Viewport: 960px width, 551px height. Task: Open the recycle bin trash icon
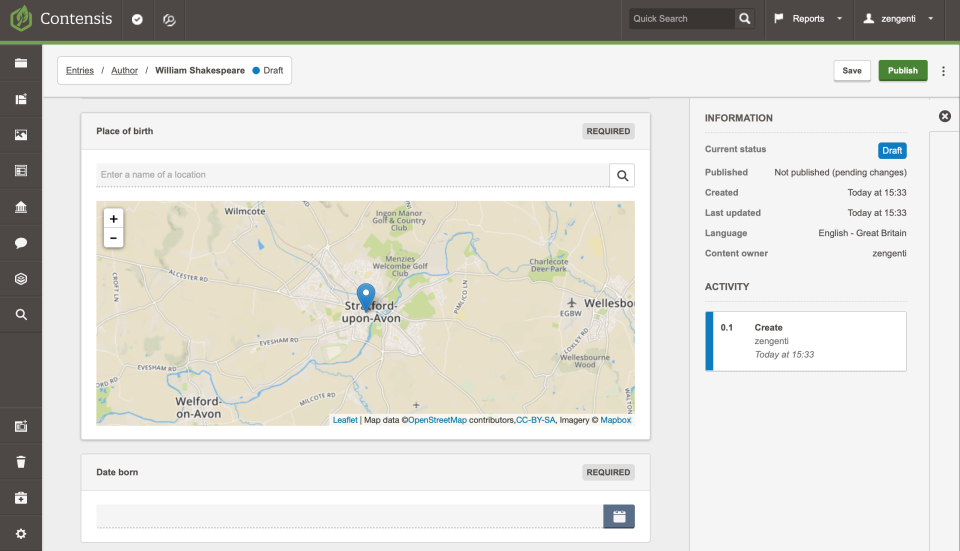(21, 462)
